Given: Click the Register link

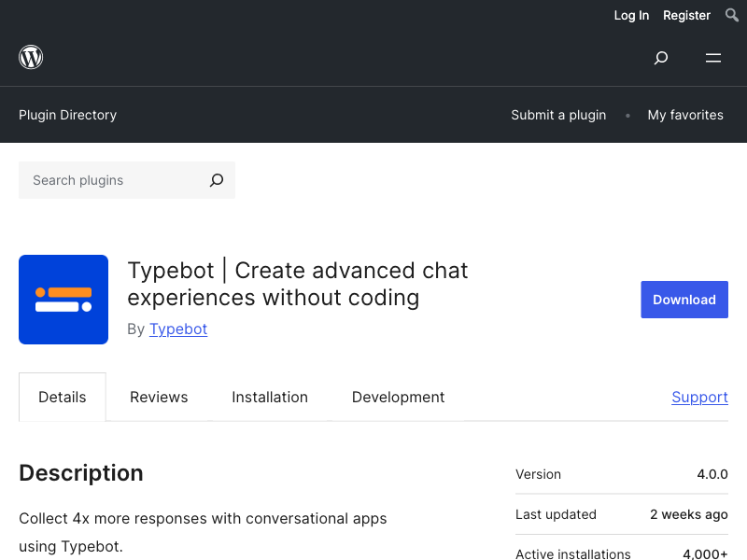Looking at the screenshot, I should [x=686, y=15].
